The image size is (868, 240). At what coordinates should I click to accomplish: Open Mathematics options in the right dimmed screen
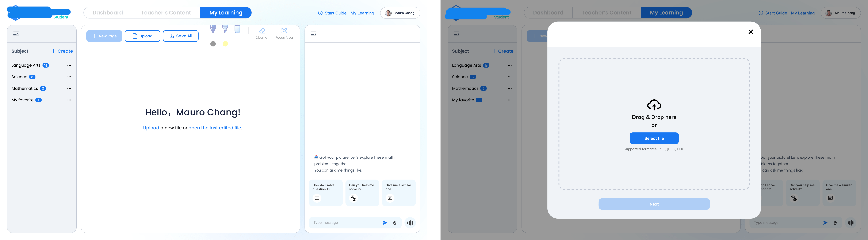[509, 89]
